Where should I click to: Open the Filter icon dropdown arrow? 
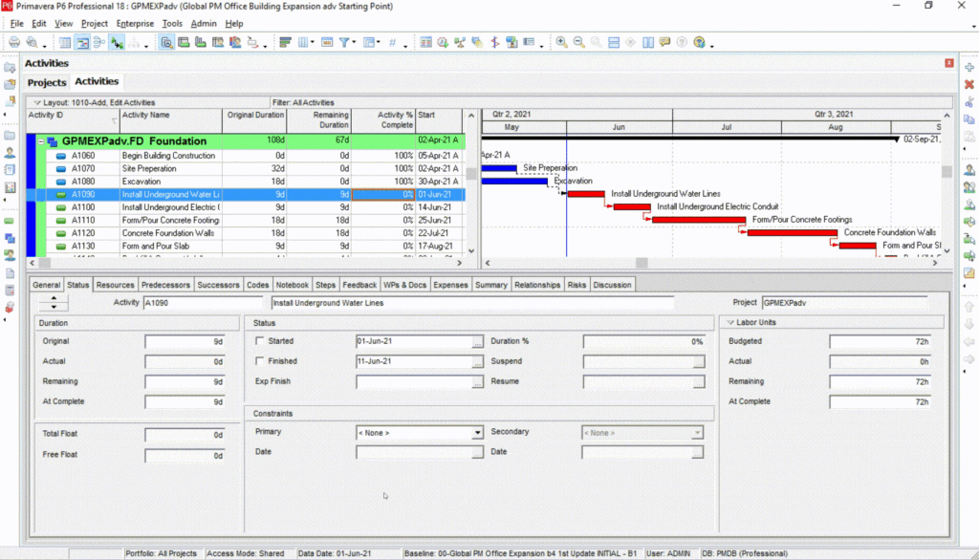point(354,43)
